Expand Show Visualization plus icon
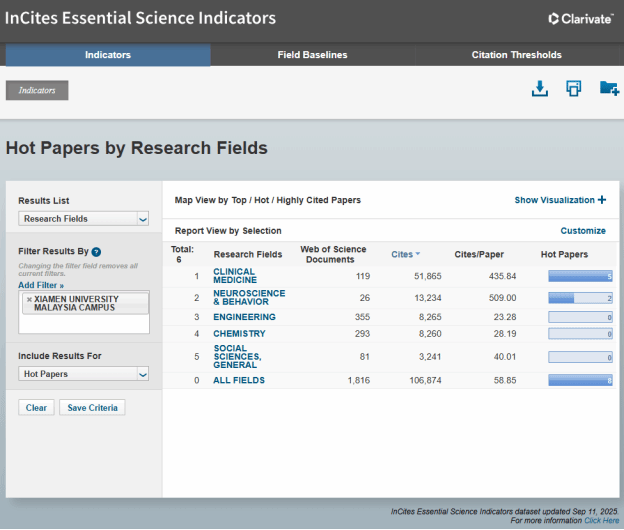This screenshot has width=624, height=530. tap(602, 200)
